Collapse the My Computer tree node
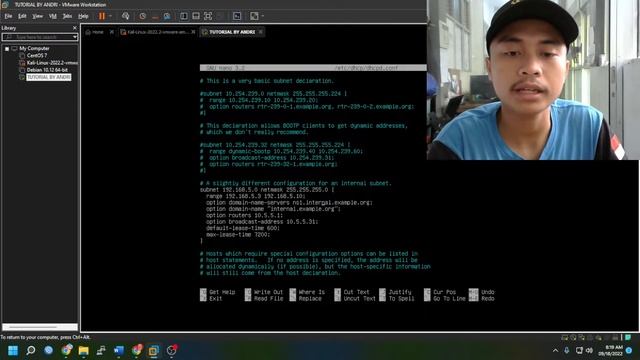 click(7, 49)
